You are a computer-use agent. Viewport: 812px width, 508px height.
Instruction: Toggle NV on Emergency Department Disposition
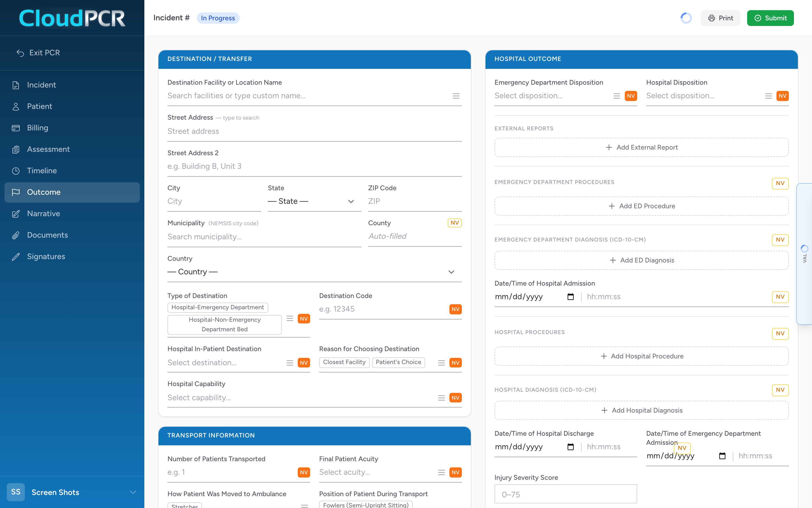click(x=631, y=96)
